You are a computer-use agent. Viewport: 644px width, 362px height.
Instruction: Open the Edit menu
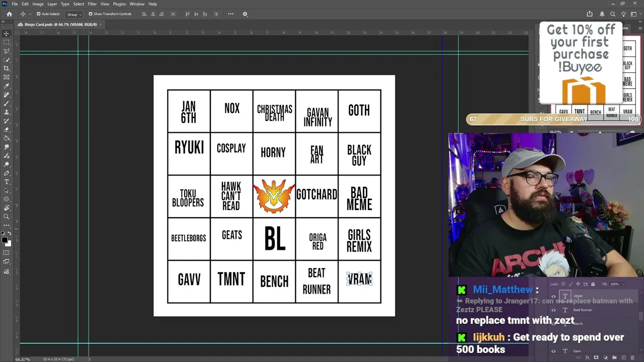(25, 4)
